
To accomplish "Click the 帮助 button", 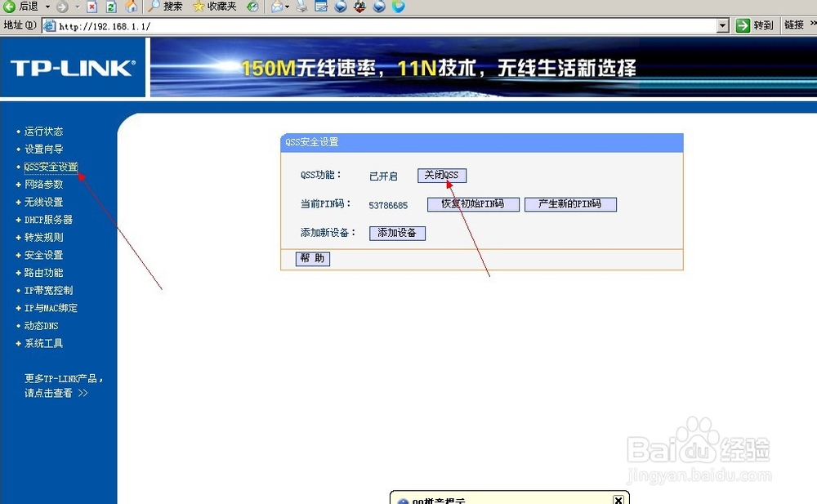I will (313, 258).
